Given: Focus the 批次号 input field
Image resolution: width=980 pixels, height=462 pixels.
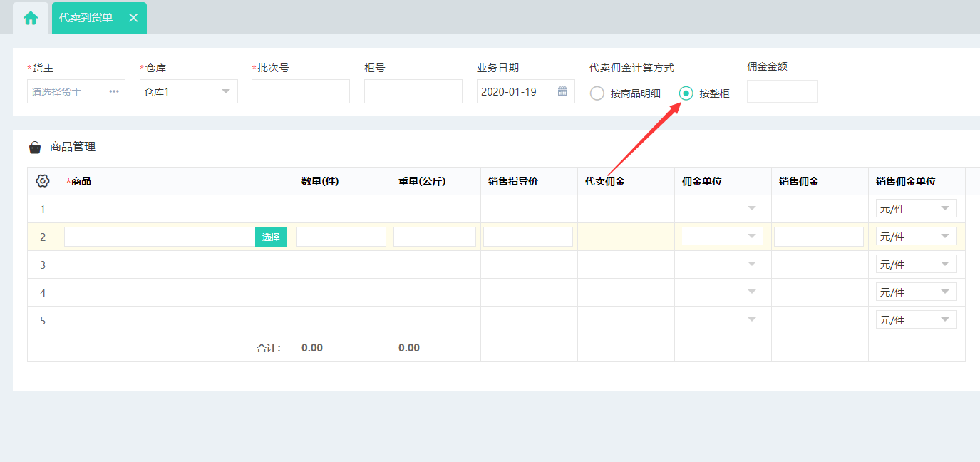Looking at the screenshot, I should tap(301, 91).
